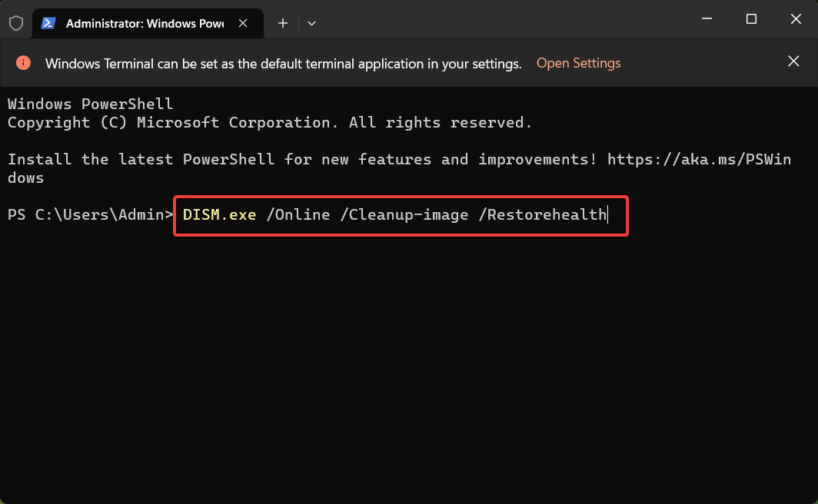Click the /Online parameter text
The image size is (818, 504).
point(298,214)
